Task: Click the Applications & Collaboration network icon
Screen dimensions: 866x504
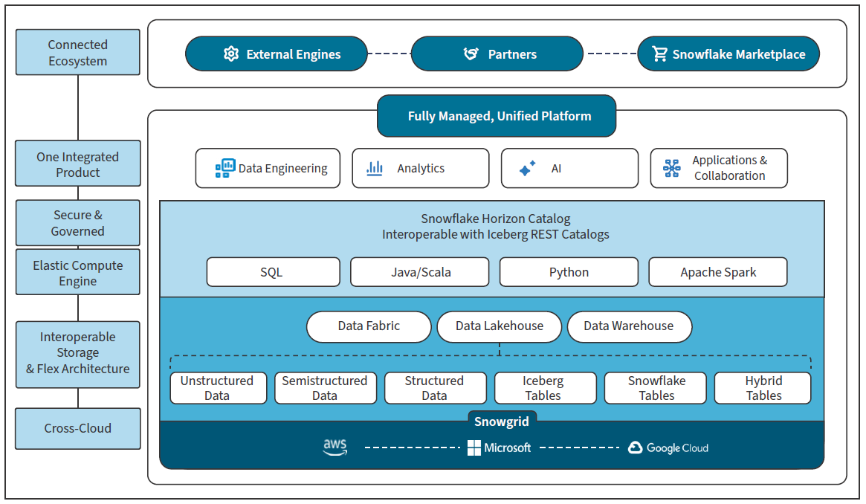Action: point(671,168)
